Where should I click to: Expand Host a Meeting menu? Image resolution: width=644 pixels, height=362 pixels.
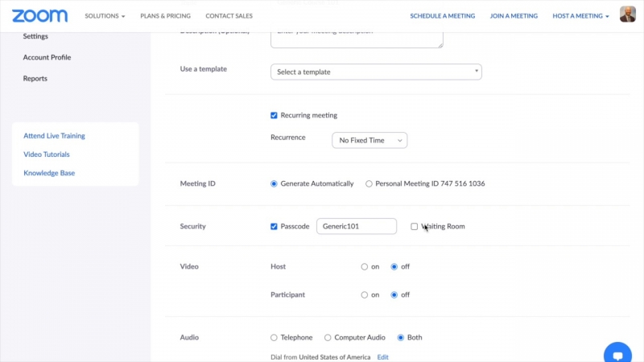point(580,16)
